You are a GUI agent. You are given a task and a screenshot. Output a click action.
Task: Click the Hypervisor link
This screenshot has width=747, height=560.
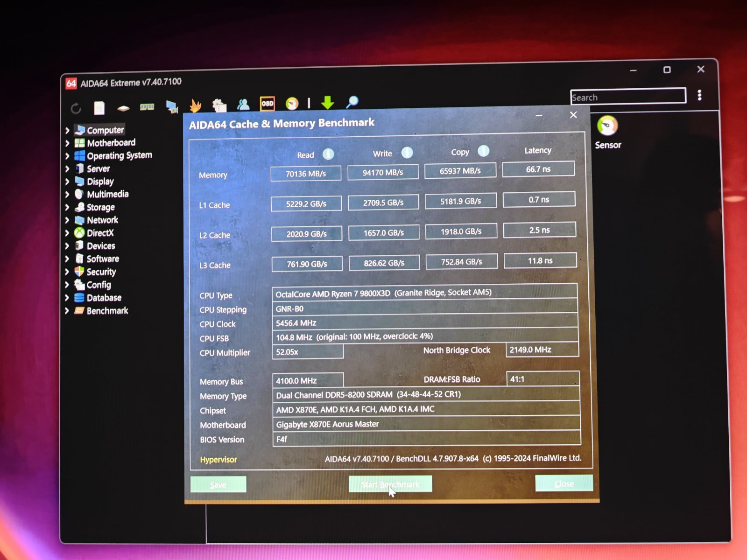(218, 460)
